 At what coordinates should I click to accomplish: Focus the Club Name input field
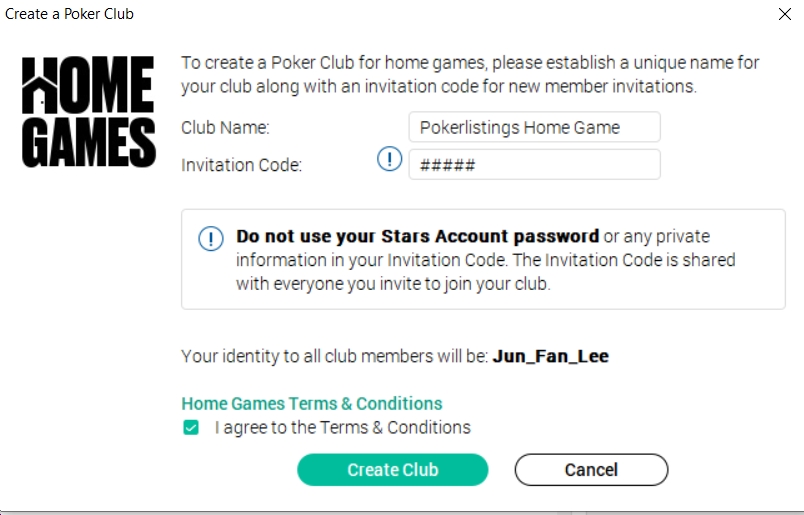pyautogui.click(x=534, y=127)
